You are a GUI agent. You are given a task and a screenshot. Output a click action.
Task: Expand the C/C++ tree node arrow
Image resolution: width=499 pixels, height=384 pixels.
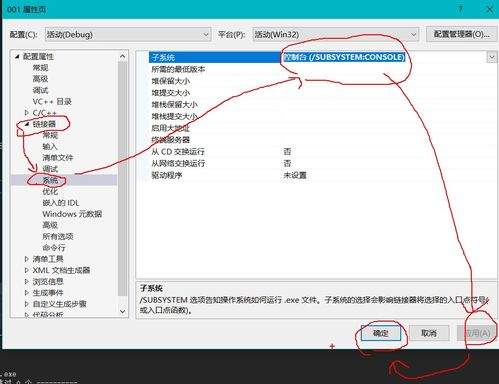point(27,113)
